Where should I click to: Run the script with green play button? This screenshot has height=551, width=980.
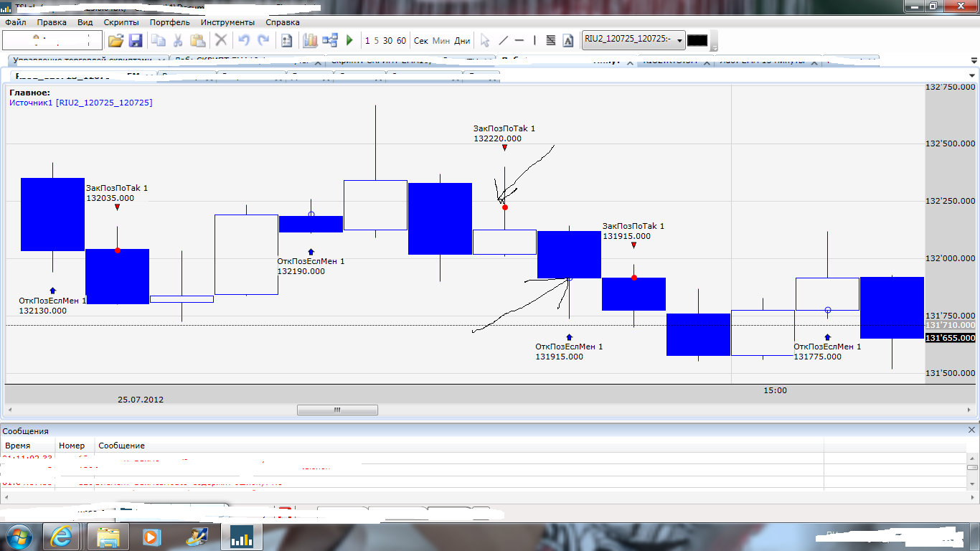click(349, 40)
